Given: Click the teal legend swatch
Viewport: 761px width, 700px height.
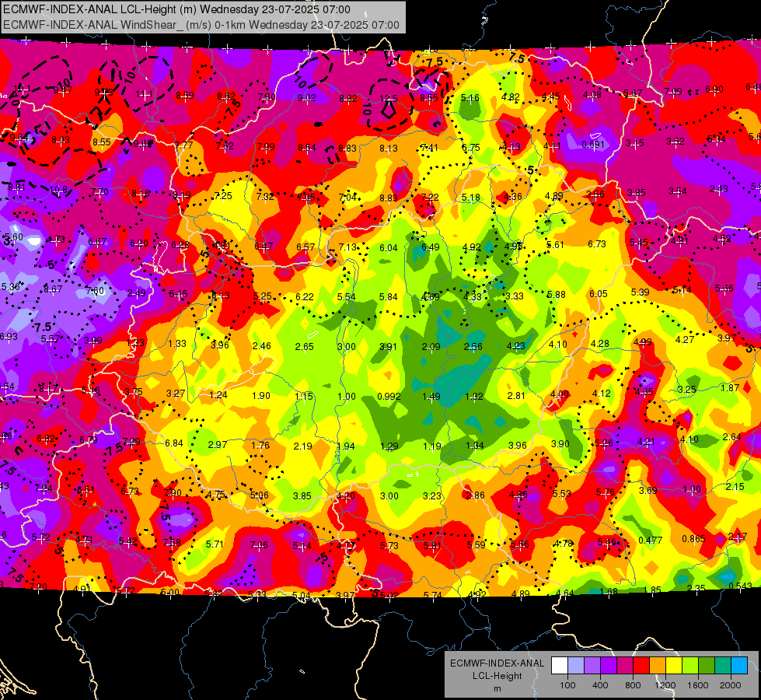Looking at the screenshot, I should pyautogui.click(x=723, y=665).
